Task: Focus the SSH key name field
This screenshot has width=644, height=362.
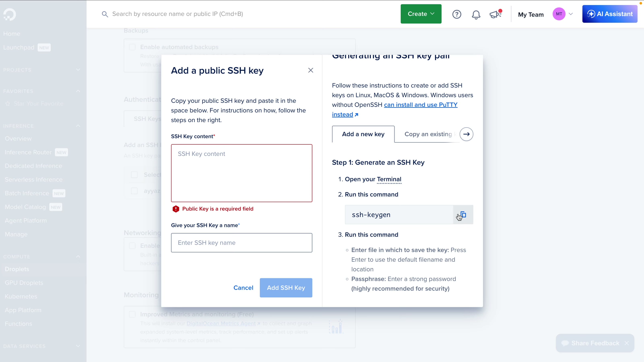Action: [x=242, y=243]
